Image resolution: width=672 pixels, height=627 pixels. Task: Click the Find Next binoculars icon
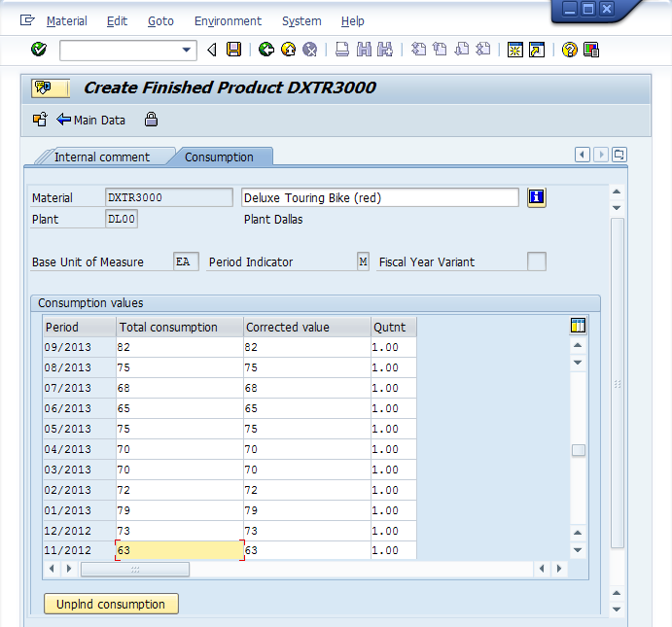(385, 50)
